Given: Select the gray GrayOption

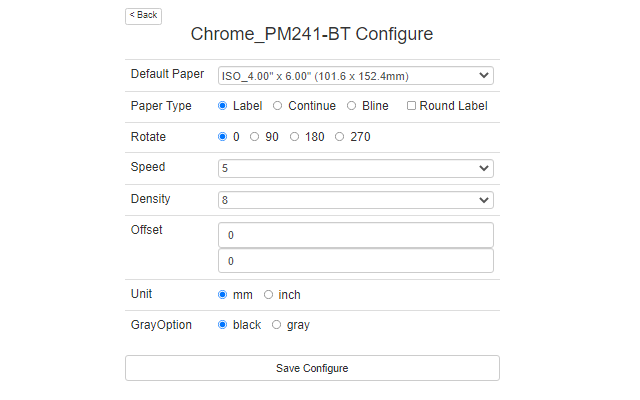Looking at the screenshot, I should click(x=277, y=325).
